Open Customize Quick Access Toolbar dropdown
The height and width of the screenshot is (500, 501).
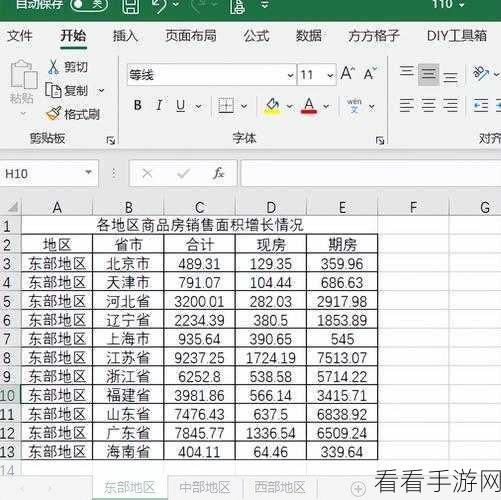(x=265, y=5)
